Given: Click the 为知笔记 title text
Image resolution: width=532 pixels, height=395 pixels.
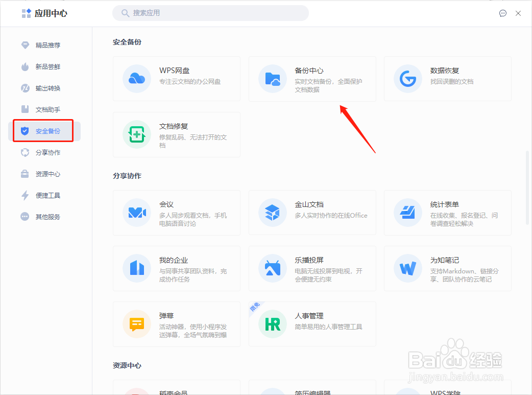Looking at the screenshot, I should click(x=445, y=260).
